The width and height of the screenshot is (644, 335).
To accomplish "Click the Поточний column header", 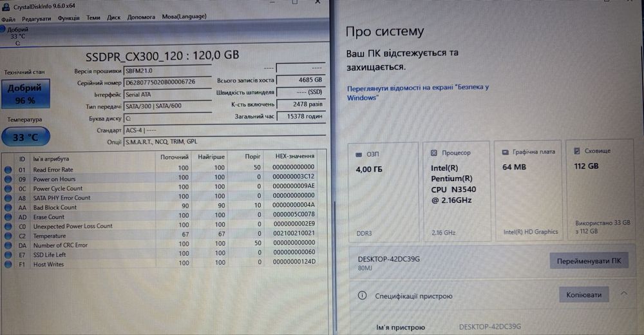I will pyautogui.click(x=174, y=157).
